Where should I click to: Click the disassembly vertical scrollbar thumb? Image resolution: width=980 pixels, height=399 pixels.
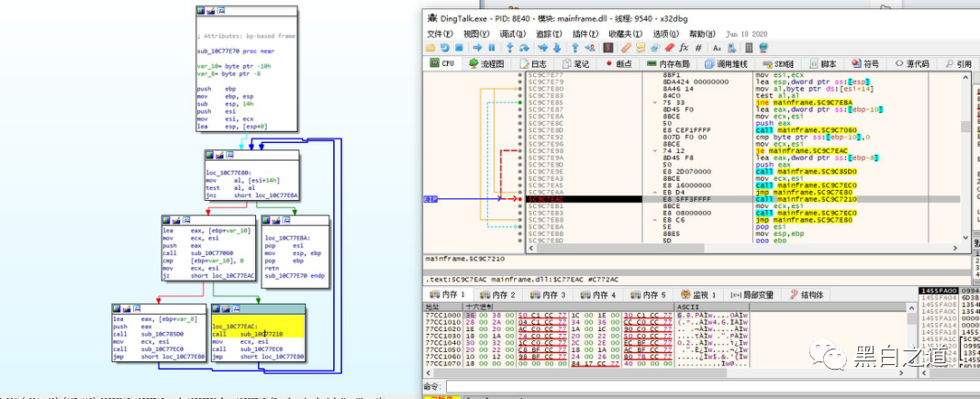[967, 127]
